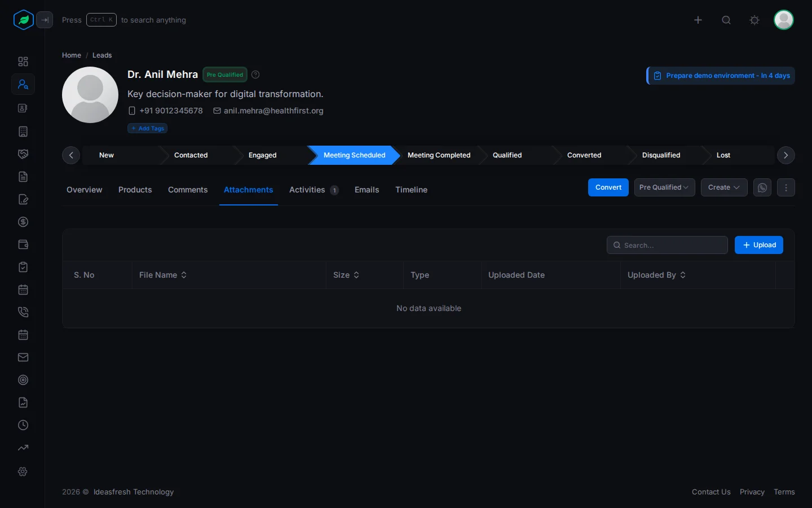Open the target goals sidebar icon
The width and height of the screenshot is (812, 508).
click(x=23, y=380)
